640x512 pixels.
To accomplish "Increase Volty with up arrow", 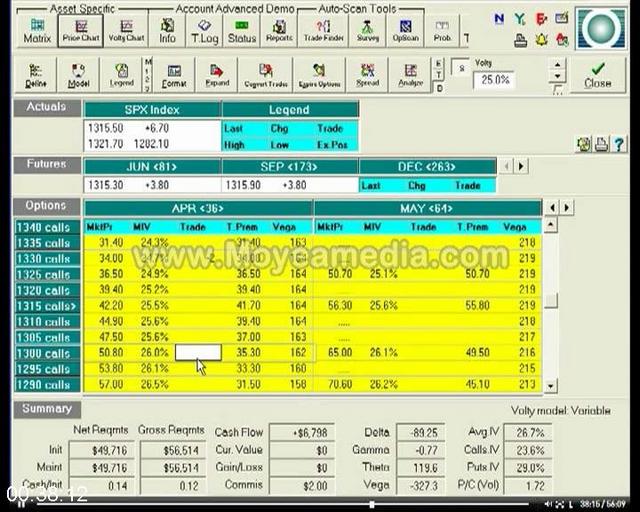I will 557,65.
